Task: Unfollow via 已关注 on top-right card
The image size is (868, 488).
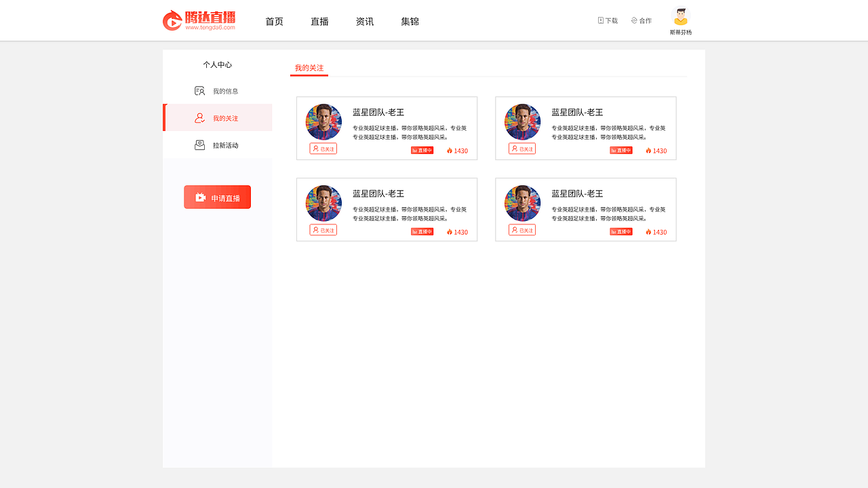Action: coord(522,148)
